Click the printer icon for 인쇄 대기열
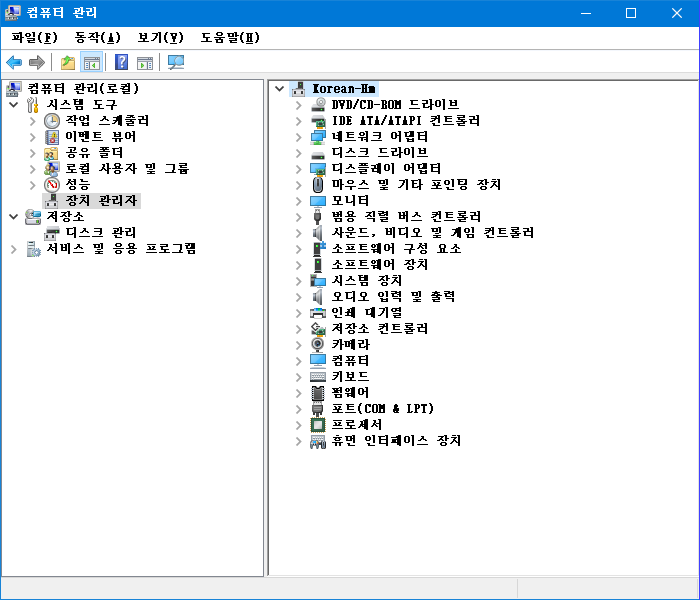700x600 pixels. point(318,313)
